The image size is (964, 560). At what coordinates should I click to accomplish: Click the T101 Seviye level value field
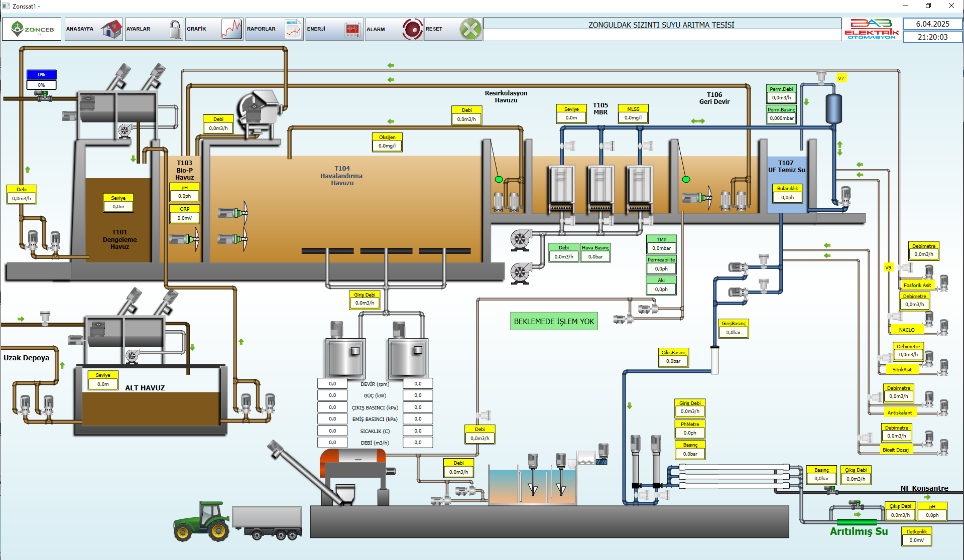tap(118, 207)
